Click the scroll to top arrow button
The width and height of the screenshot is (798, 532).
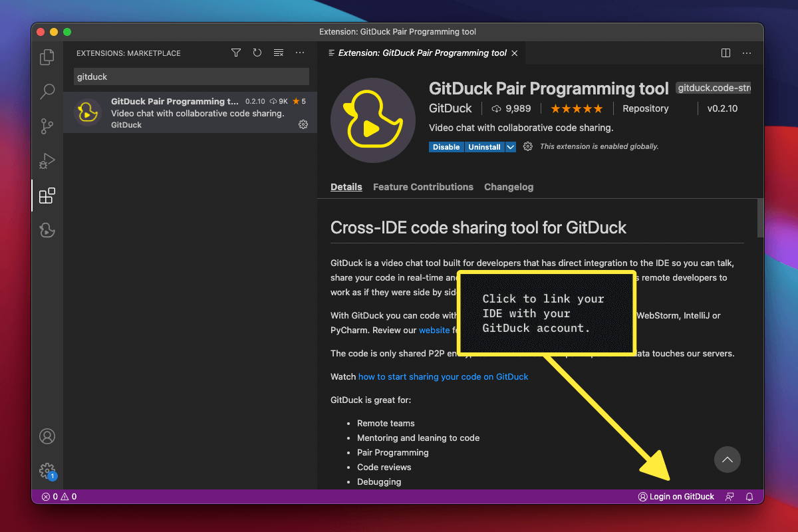pos(728,460)
